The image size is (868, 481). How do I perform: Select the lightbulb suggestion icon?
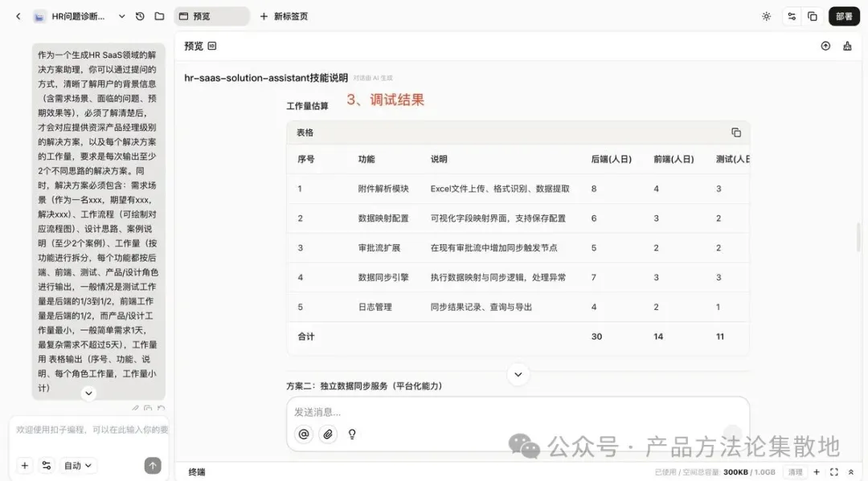(351, 434)
